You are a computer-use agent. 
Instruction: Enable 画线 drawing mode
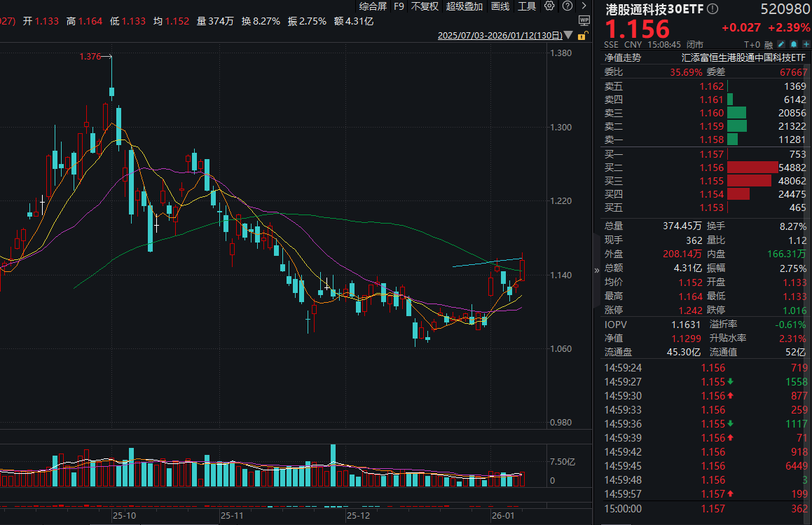[500, 6]
